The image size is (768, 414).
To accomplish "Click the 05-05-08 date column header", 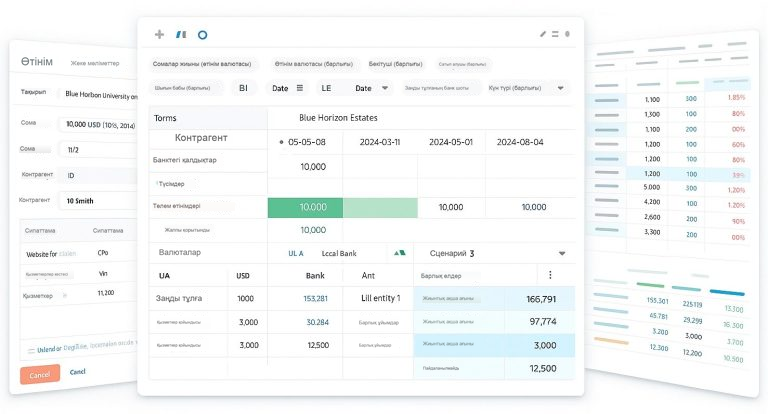I will pyautogui.click(x=307, y=142).
